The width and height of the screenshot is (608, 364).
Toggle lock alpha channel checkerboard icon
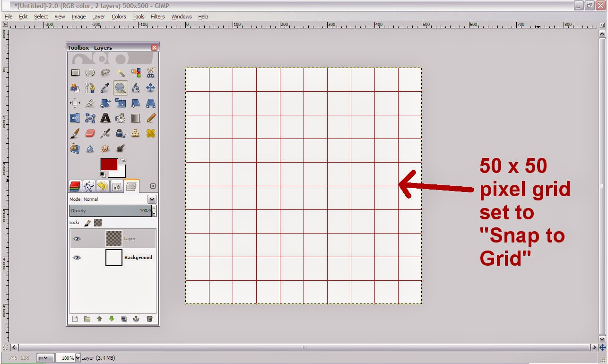point(98,223)
